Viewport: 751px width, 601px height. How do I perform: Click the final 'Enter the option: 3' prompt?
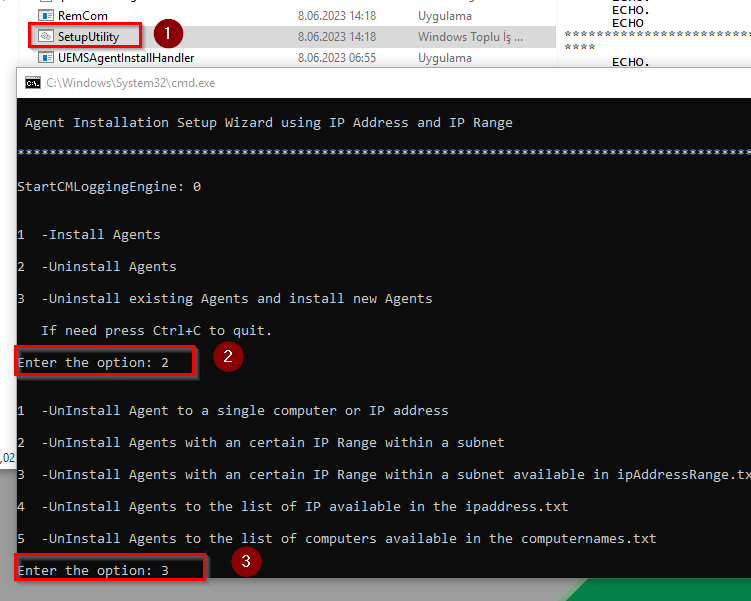pos(93,570)
